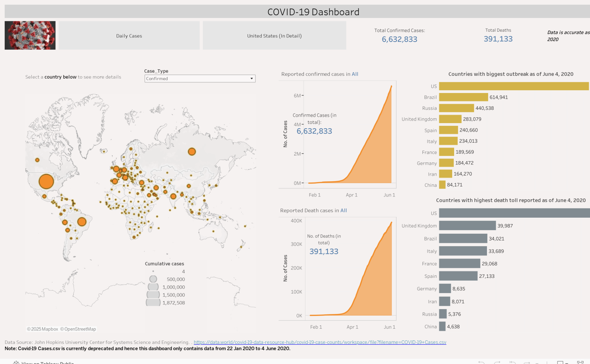Click the coronavirus image thumbnail
The height and width of the screenshot is (364, 590).
tap(30, 35)
